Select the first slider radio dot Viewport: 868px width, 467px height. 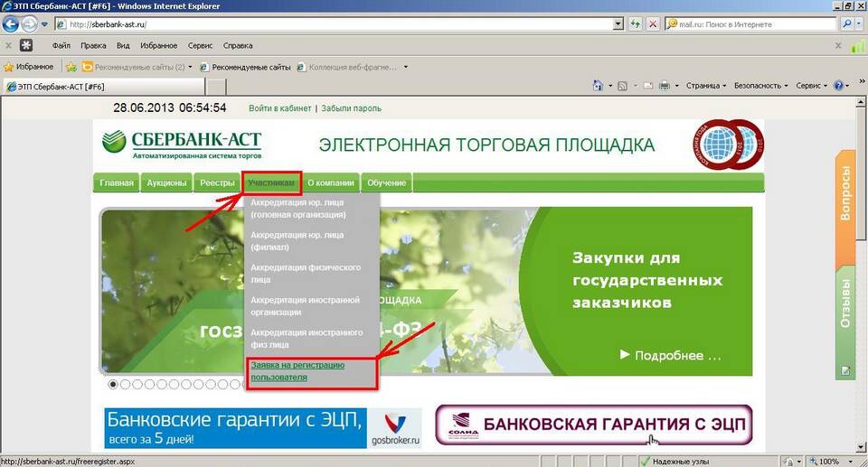click(113, 384)
